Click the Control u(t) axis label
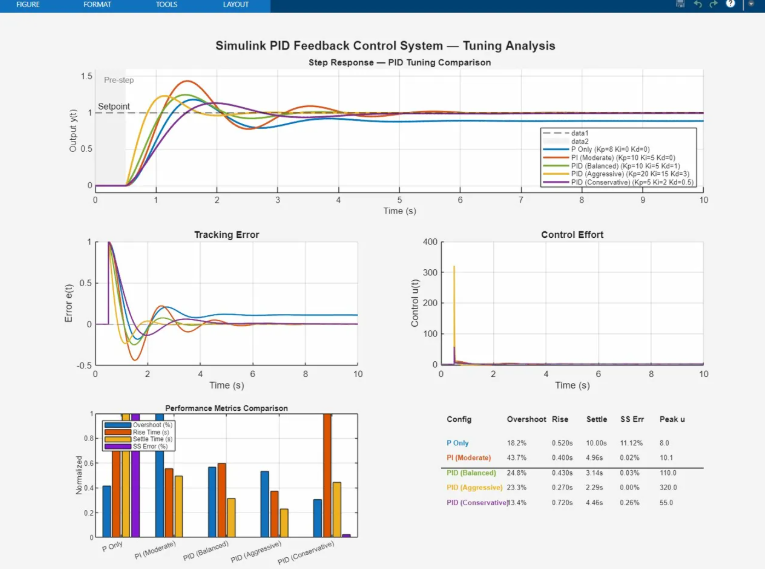Viewport: 765px width, 569px height. click(415, 303)
